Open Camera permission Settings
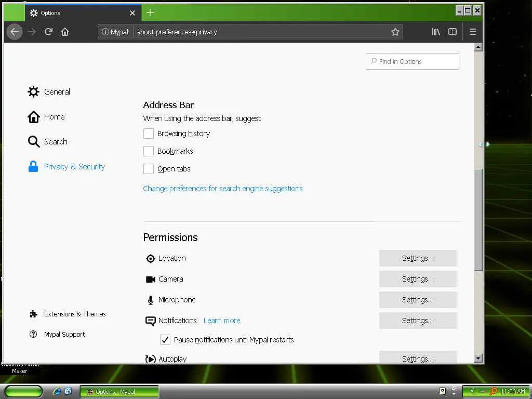This screenshot has height=399, width=532. pyautogui.click(x=418, y=279)
